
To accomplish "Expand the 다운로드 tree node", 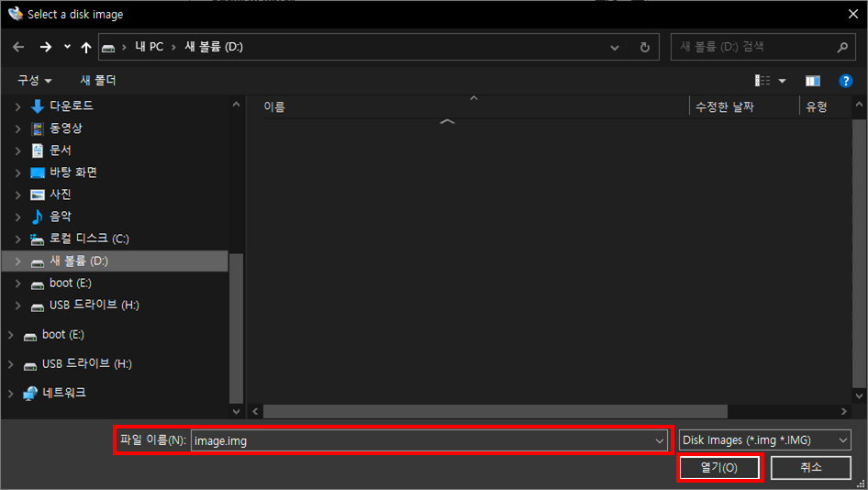I will (x=17, y=106).
